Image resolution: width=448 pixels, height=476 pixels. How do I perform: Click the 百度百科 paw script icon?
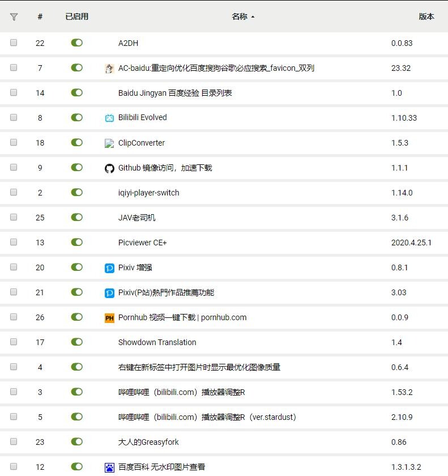tap(109, 467)
